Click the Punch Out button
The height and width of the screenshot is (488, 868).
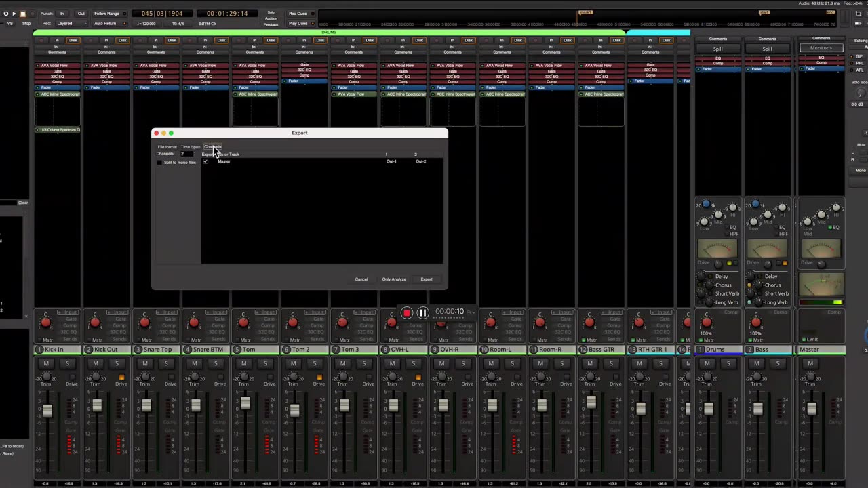pos(81,14)
